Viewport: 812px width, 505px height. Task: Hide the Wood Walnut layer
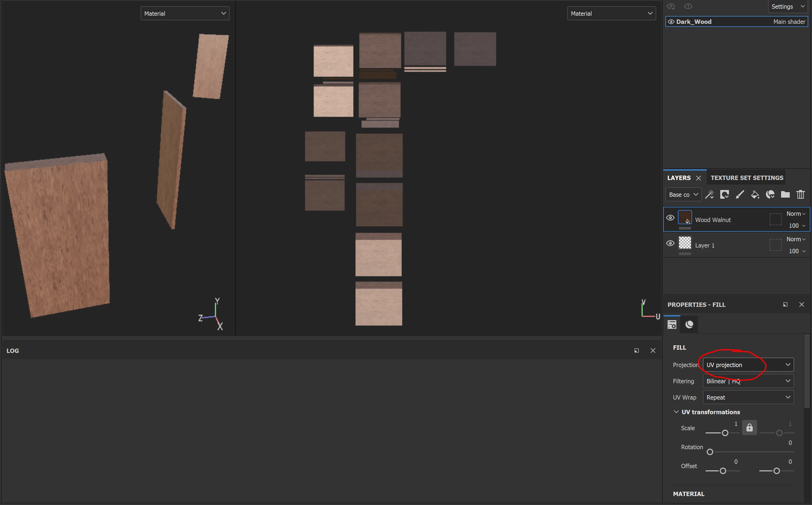tap(670, 218)
